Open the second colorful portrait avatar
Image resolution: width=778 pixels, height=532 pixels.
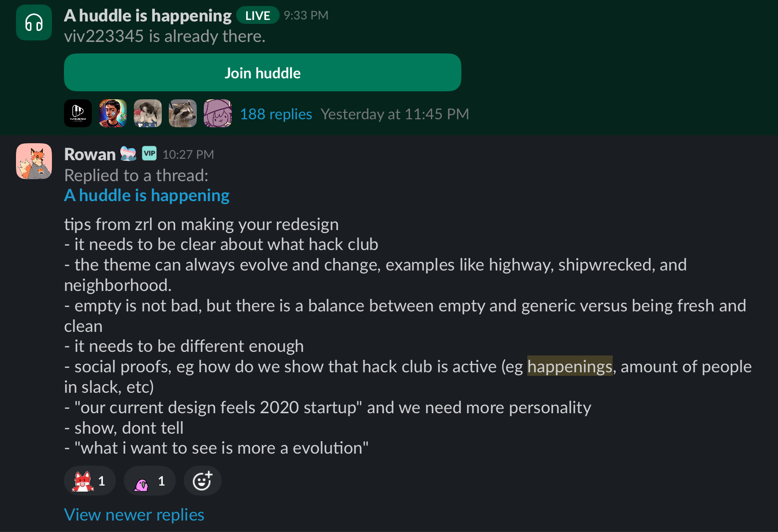tap(113, 113)
